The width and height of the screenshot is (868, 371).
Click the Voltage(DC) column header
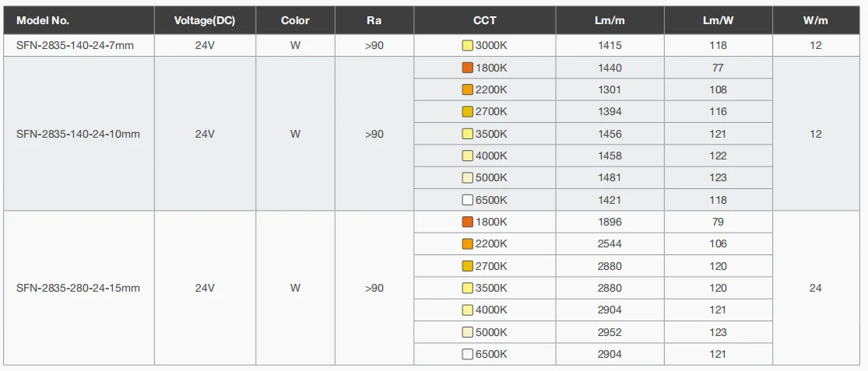[205, 21]
